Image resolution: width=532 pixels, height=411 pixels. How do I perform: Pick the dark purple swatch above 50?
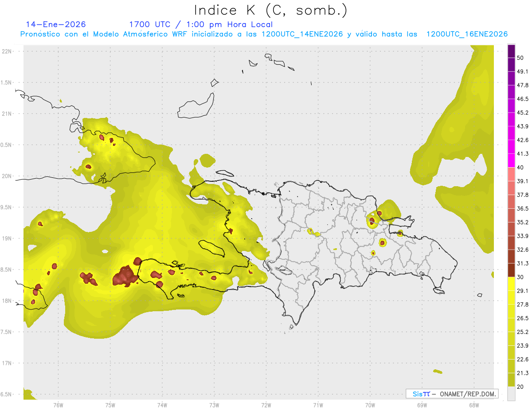(511, 51)
